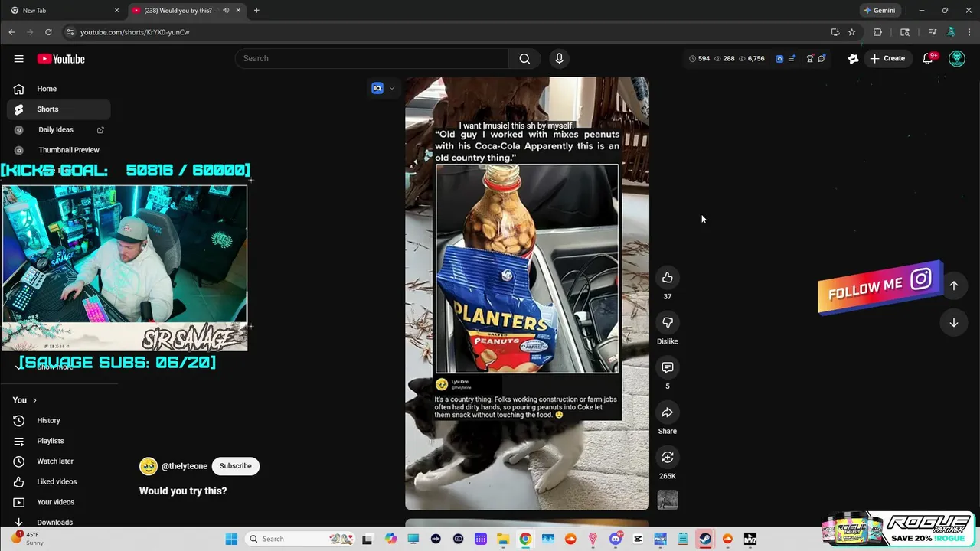Go to next Short with down arrow
Image resolution: width=980 pixels, height=551 pixels.
tap(954, 322)
